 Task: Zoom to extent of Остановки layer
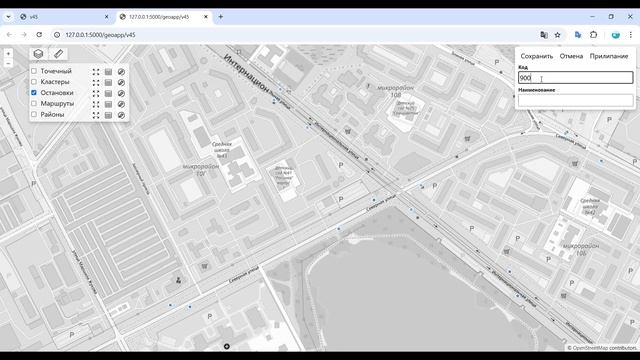[x=96, y=93]
